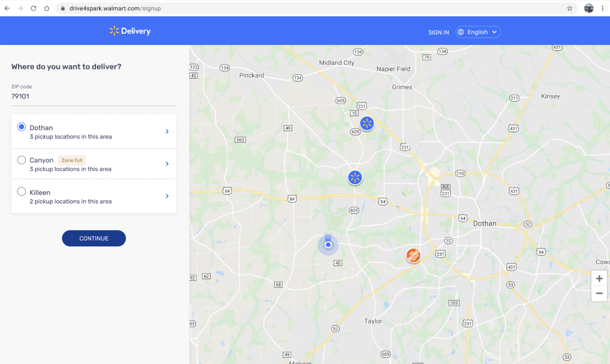Click the SIGN IN link
The height and width of the screenshot is (364, 610).
click(438, 32)
